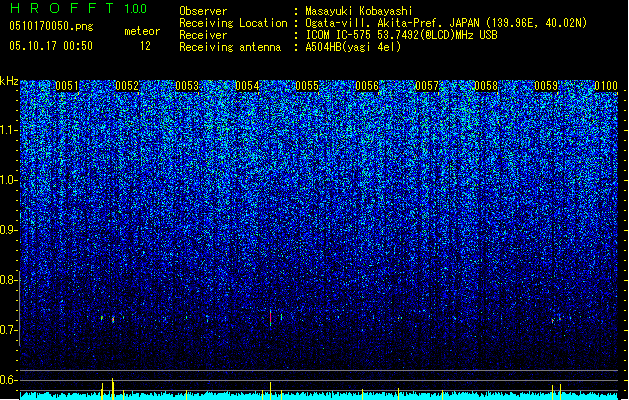This screenshot has width=629, height=400.
Task: Click the Ogata-vill. Akita-Pref. JAPAN location text
Action: coord(446,23)
